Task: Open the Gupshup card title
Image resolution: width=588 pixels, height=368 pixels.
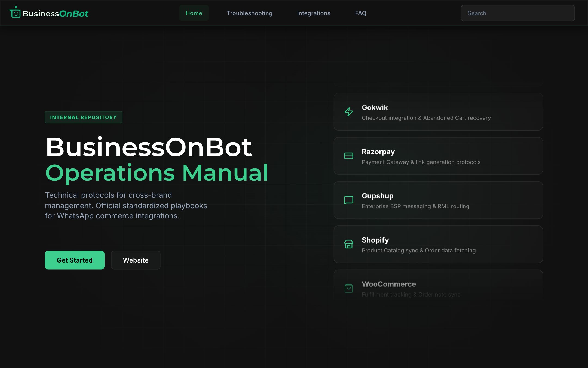Action: pyautogui.click(x=378, y=196)
